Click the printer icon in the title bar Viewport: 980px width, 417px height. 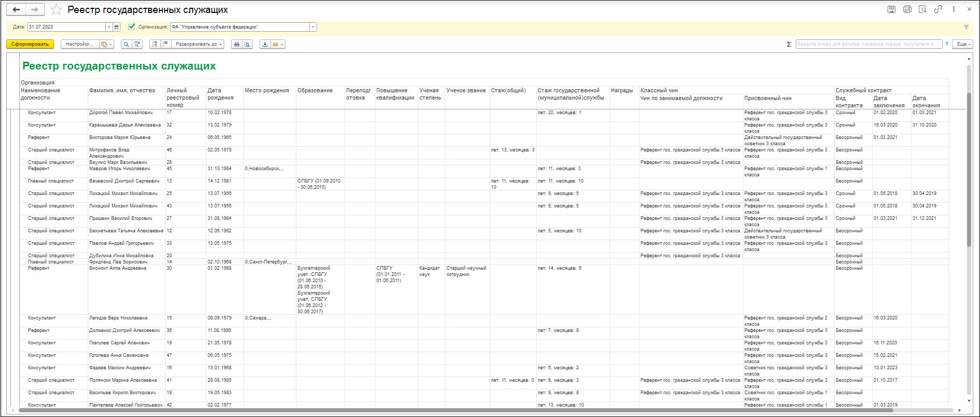(907, 9)
